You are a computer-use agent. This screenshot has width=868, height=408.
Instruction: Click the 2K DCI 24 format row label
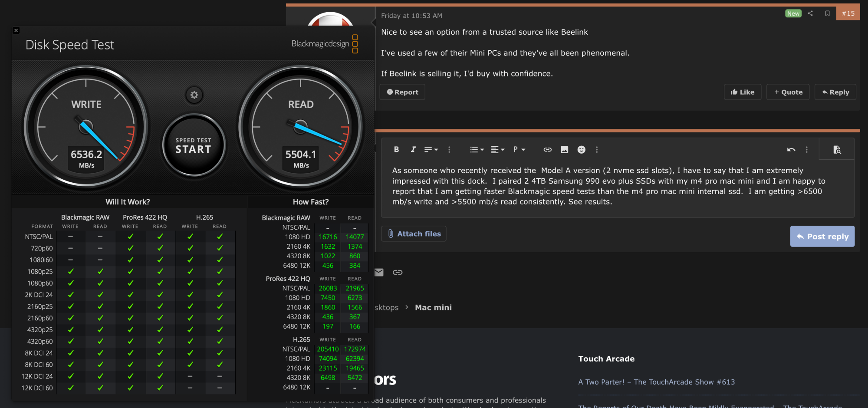point(39,295)
